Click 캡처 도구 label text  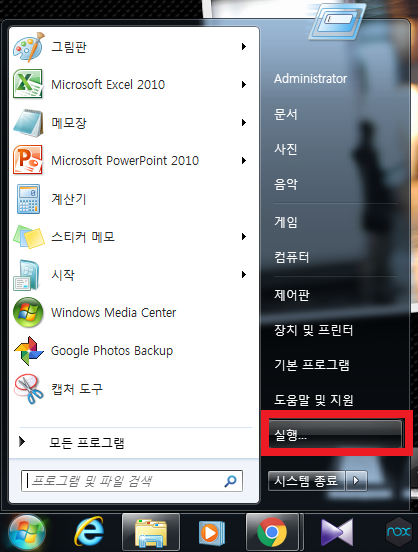77,389
